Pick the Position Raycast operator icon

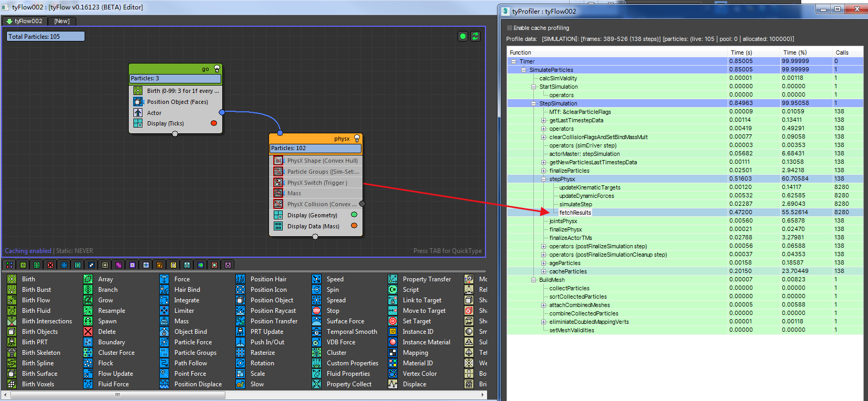(240, 311)
